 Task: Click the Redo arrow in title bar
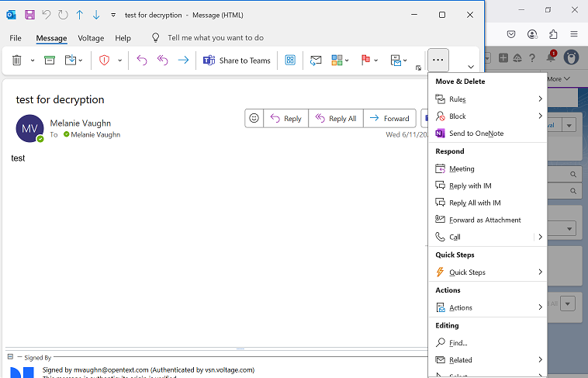(x=63, y=15)
